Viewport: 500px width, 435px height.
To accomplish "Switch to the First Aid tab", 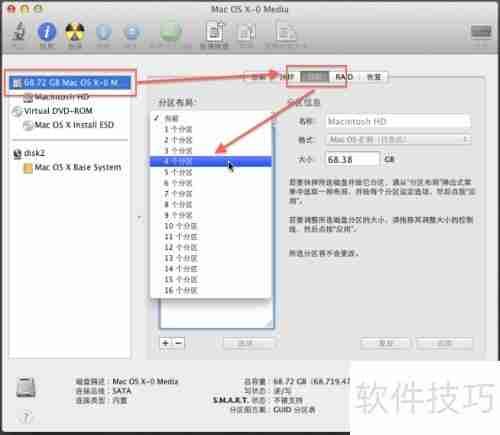I will coord(259,77).
